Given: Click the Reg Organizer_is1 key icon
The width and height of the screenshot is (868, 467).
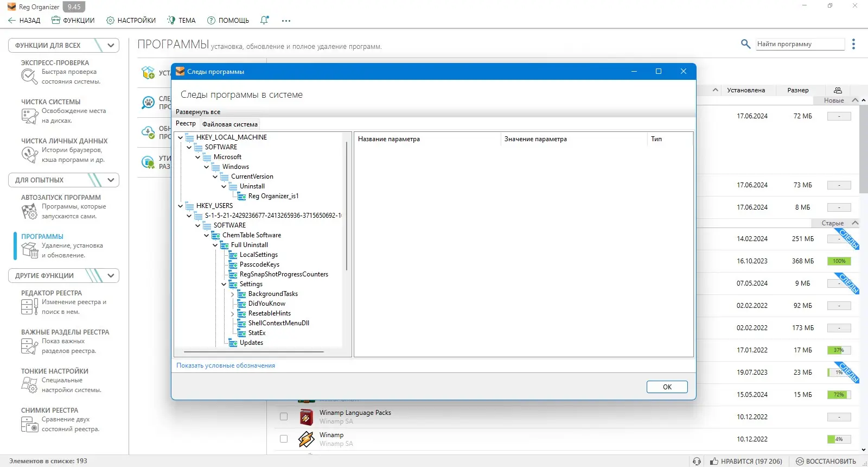Looking at the screenshot, I should coord(242,196).
